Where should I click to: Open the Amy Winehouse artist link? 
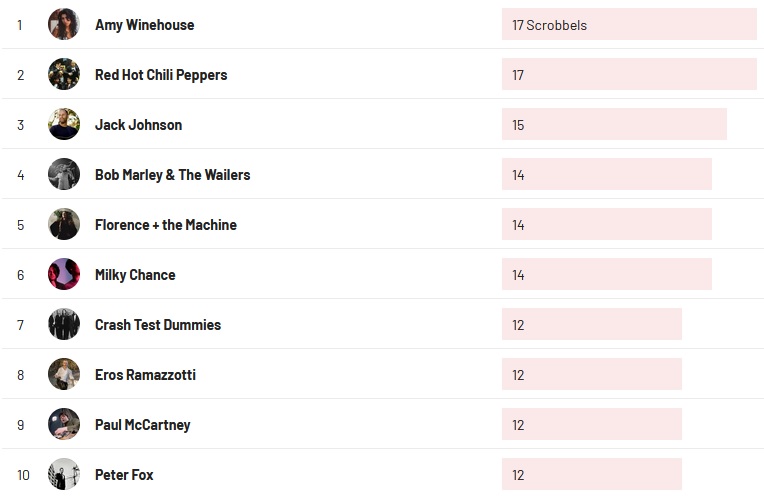coord(144,25)
